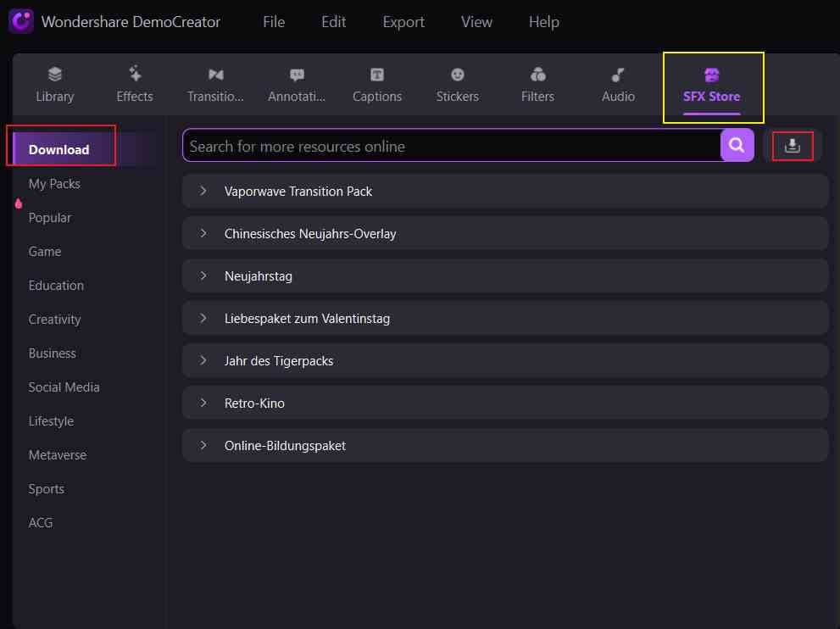
Task: Browse the Creativity category
Action: (54, 320)
